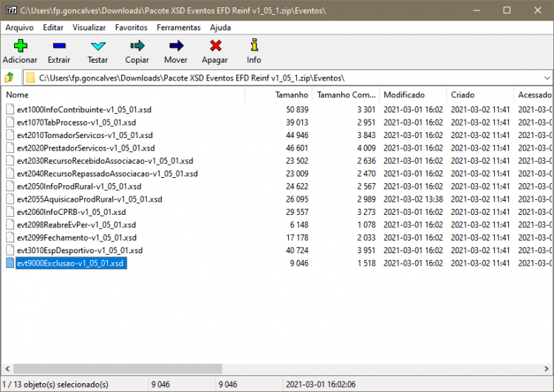Viewport: 554px width, 392px height.
Task: Click file icon of evt2060InfoCPRB
Action: [10, 212]
